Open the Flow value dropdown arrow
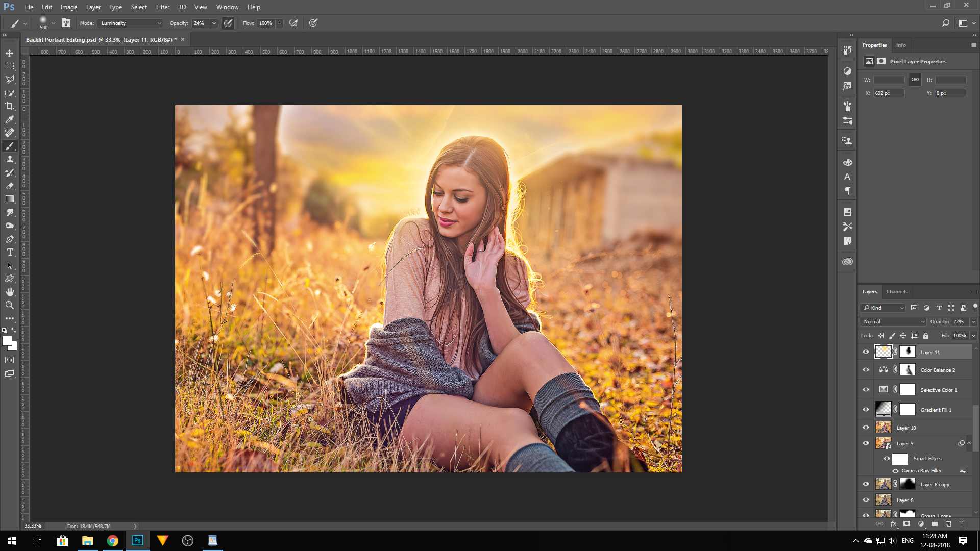The image size is (980, 551). click(x=279, y=23)
